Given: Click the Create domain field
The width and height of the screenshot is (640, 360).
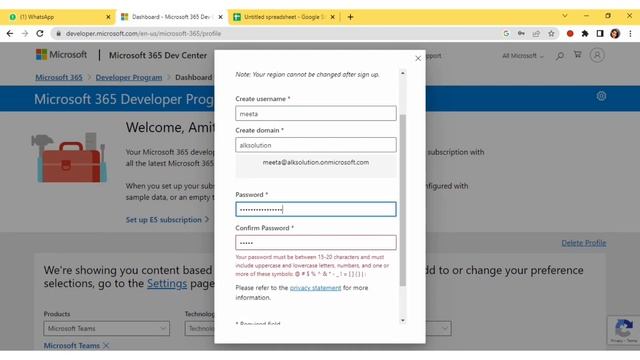Looking at the screenshot, I should [x=316, y=145].
